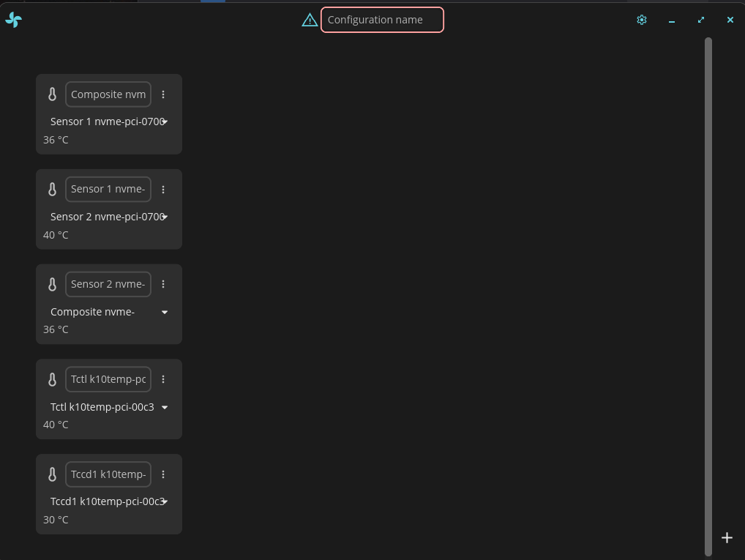Click the warning triangle beside configuration name

point(310,20)
